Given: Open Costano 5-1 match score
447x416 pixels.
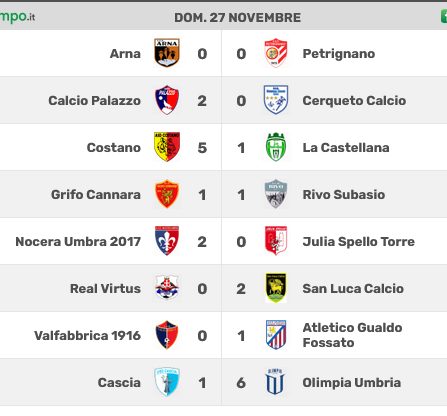Looking at the screenshot, I should [x=222, y=148].
